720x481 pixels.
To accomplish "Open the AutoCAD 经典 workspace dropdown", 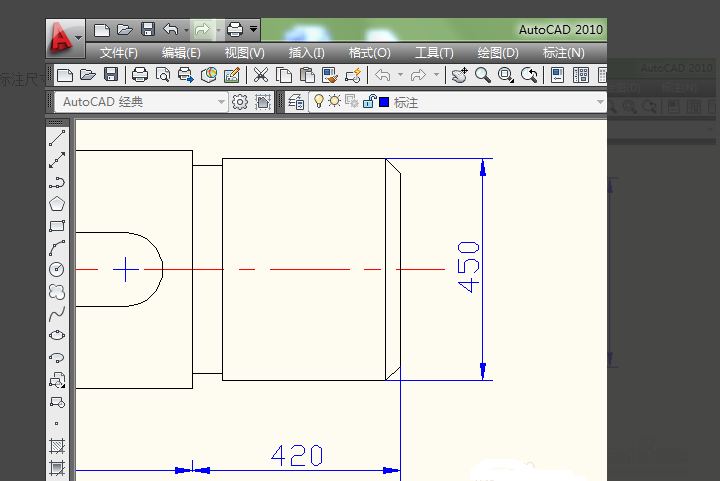I will pos(141,102).
